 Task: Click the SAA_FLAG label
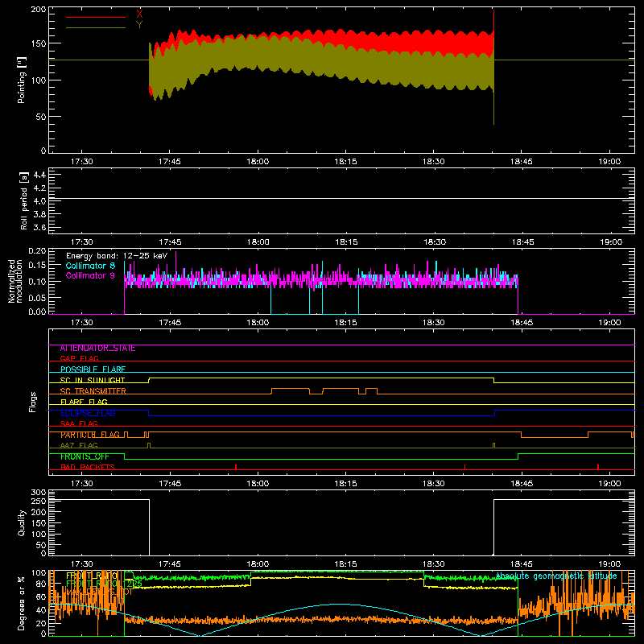point(79,423)
